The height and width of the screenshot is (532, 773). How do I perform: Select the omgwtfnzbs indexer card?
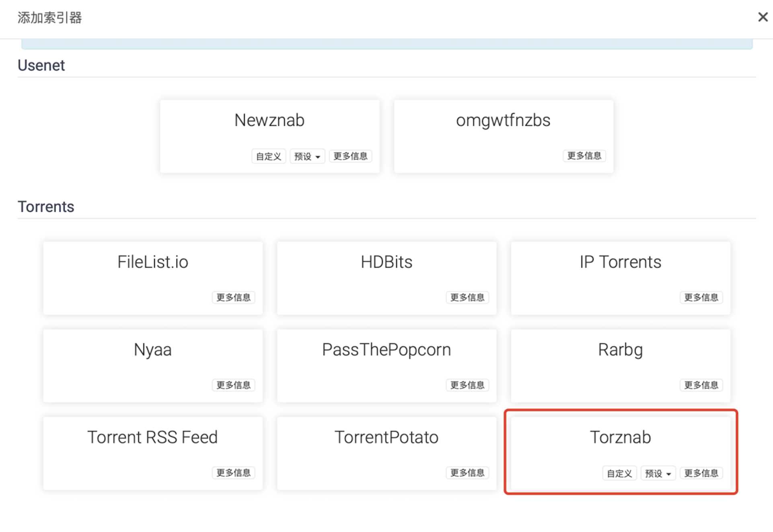[x=503, y=129]
